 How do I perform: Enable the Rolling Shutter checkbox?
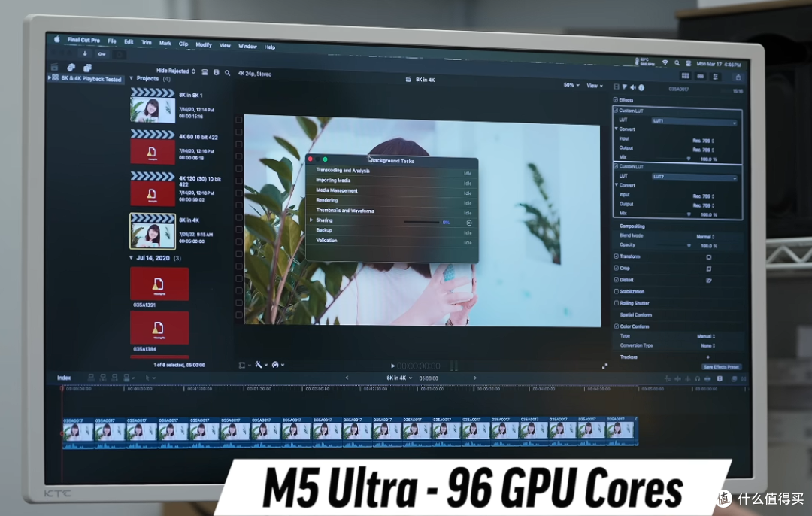click(x=617, y=302)
